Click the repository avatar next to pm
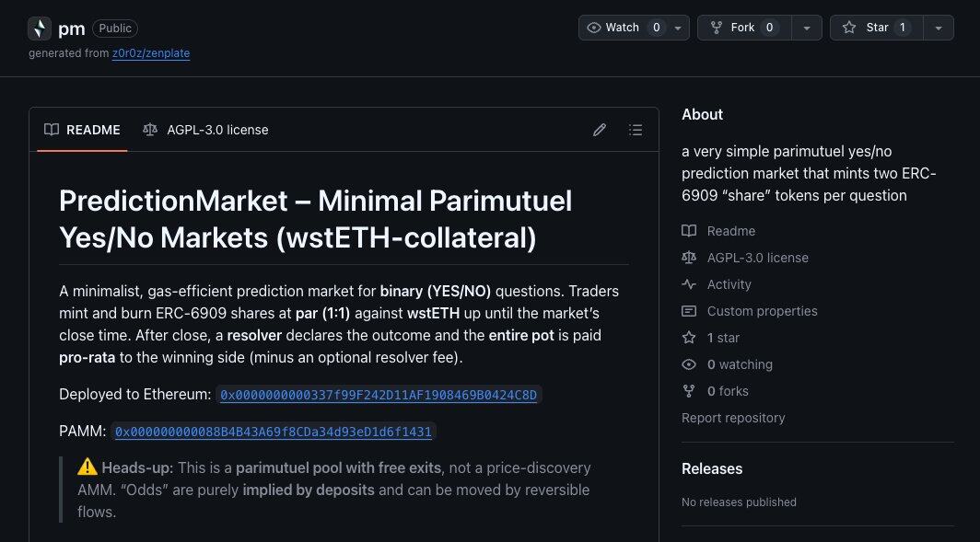Screen dimensions: 980x542 pyautogui.click(x=39, y=29)
